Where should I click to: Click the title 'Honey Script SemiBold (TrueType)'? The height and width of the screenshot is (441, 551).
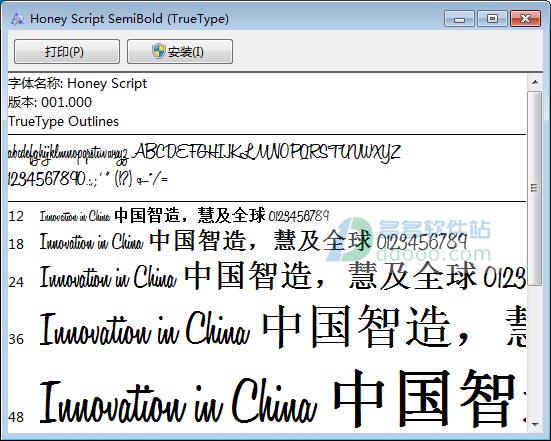[129, 19]
